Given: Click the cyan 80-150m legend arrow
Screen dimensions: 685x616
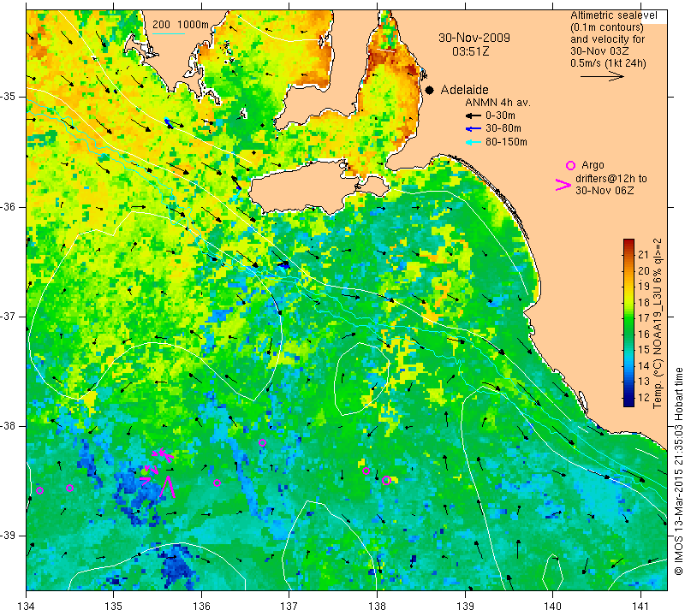Looking at the screenshot, I should pos(473,142).
